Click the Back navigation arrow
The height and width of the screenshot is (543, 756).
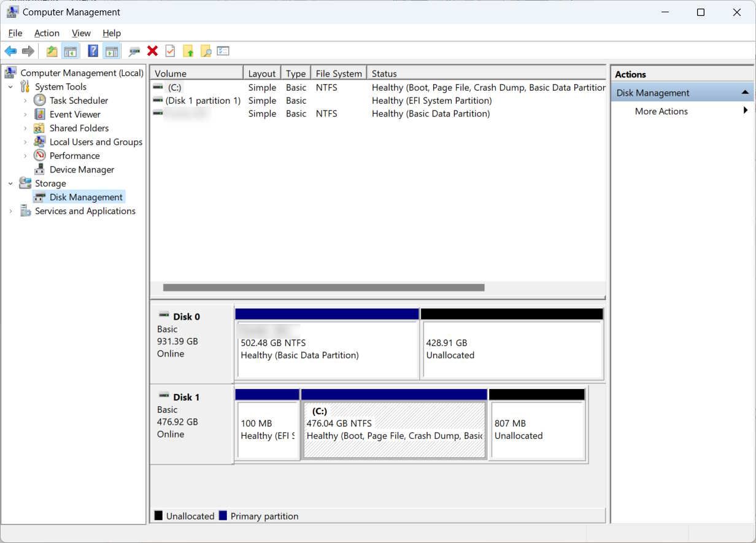[x=10, y=51]
